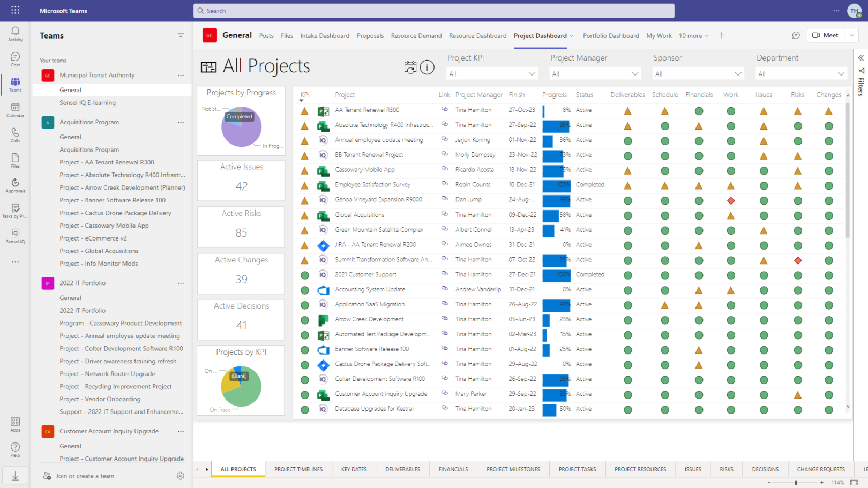868x488 pixels.
Task: Open the Project Dashboard tab chevron
Action: tap(571, 36)
